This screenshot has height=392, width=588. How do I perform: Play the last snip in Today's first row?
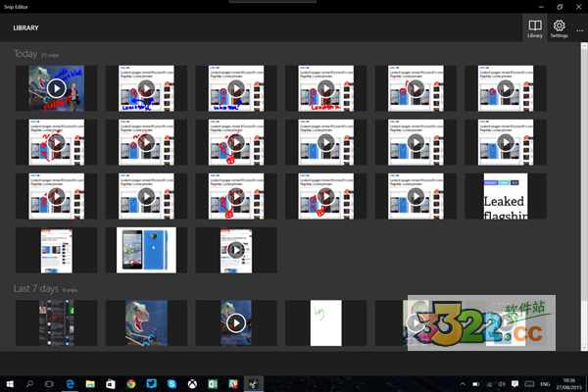(505, 88)
